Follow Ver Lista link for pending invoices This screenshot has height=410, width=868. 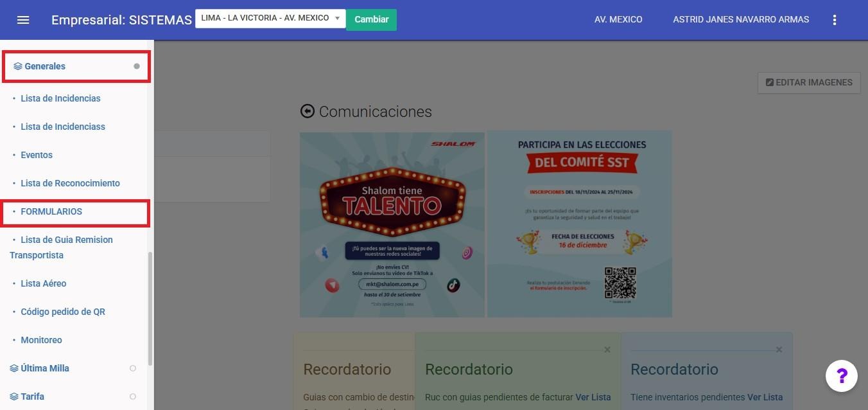pyautogui.click(x=593, y=397)
